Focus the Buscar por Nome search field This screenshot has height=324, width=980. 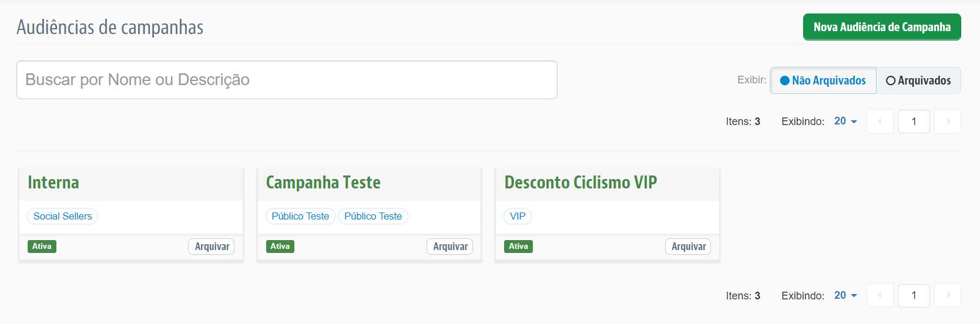[287, 80]
